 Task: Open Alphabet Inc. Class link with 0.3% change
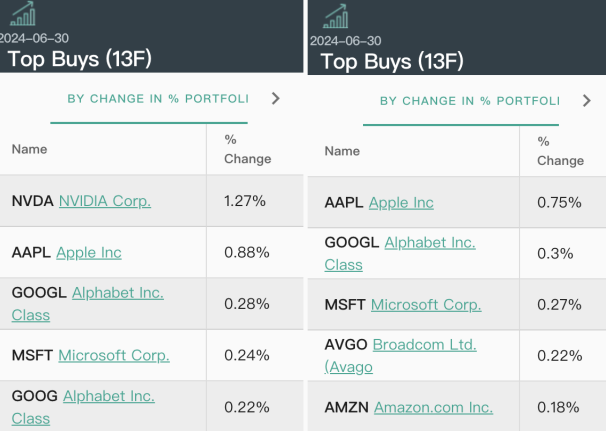(429, 243)
